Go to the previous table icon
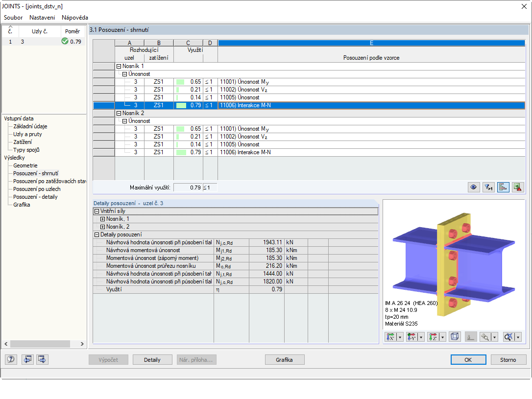 pos(27,359)
